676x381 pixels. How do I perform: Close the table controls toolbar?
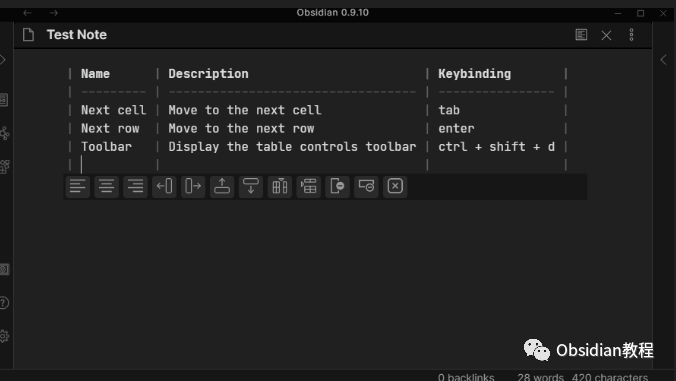395,186
